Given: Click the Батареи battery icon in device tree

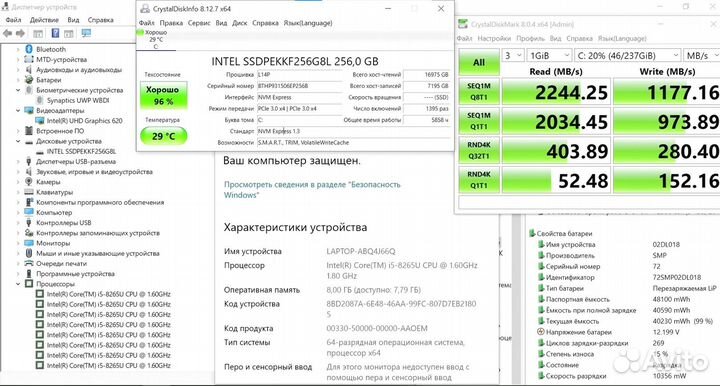Looking at the screenshot, I should [29, 79].
